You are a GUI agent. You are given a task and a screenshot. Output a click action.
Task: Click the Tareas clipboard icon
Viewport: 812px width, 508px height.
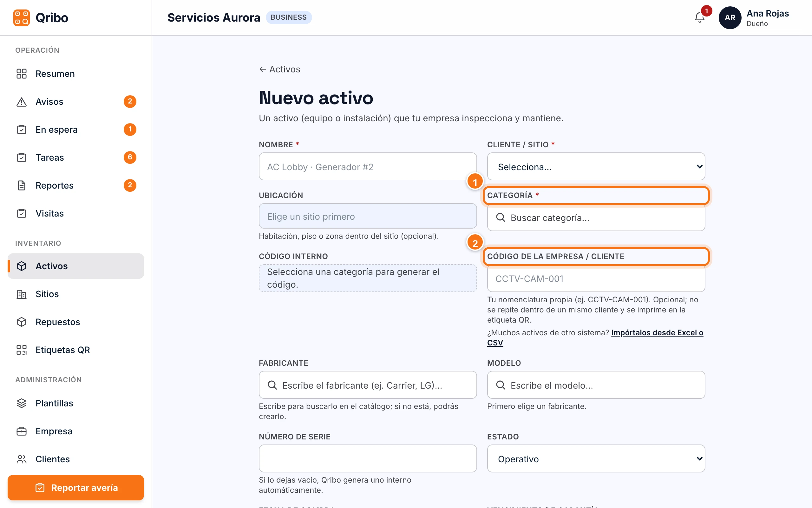click(x=22, y=157)
